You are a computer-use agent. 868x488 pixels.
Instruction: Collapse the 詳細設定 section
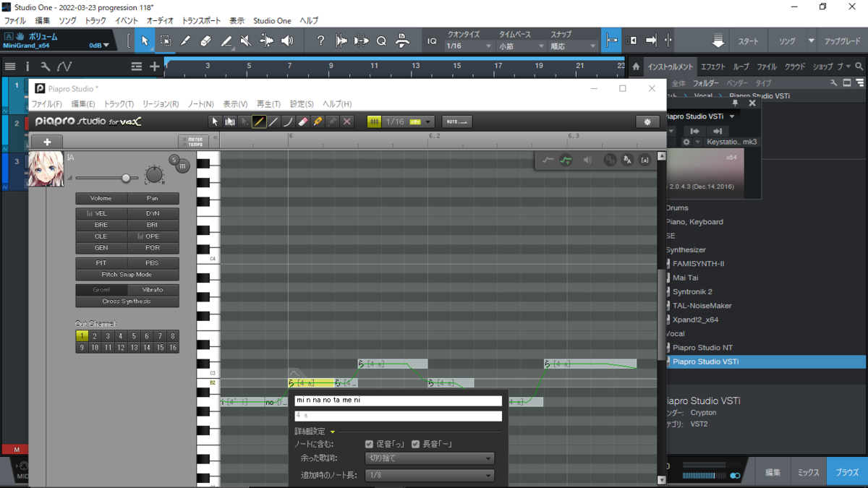tap(333, 432)
